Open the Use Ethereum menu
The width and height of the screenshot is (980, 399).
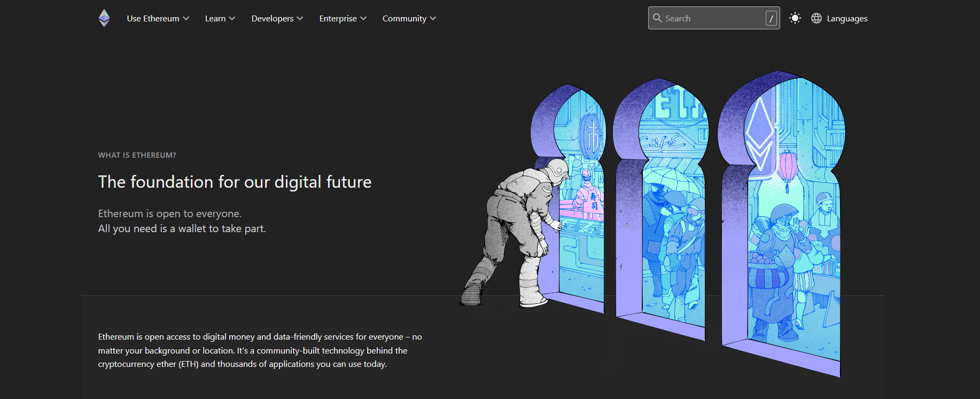pos(158,18)
